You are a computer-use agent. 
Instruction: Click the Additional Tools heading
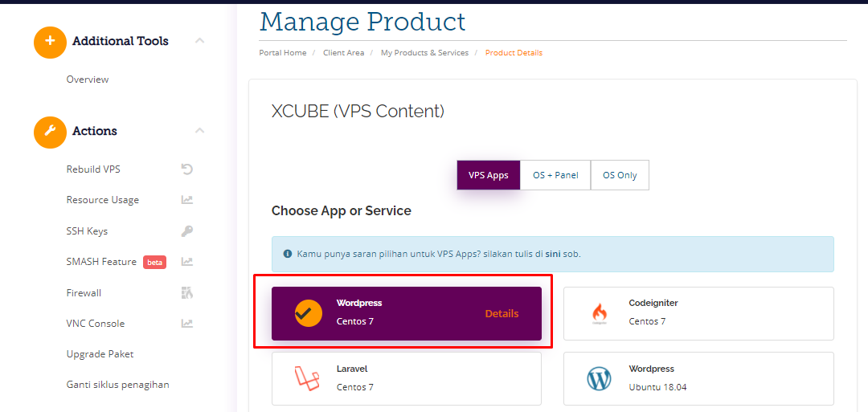(120, 42)
